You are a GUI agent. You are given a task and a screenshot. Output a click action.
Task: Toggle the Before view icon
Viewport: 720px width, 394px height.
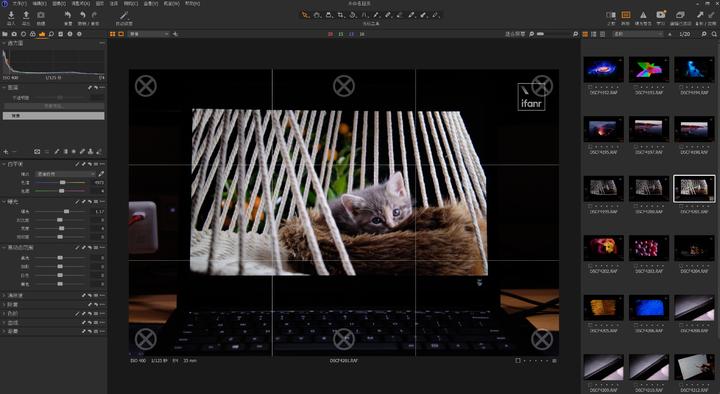(611, 15)
